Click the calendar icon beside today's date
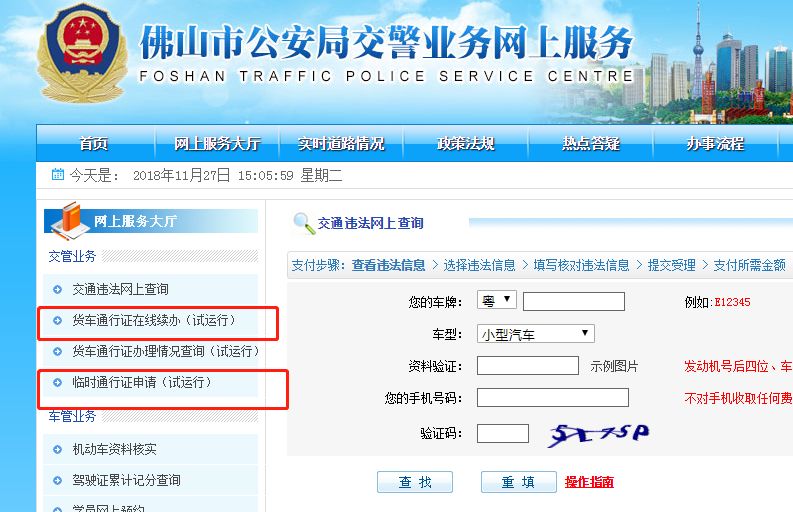793x512 pixels. coord(58,175)
